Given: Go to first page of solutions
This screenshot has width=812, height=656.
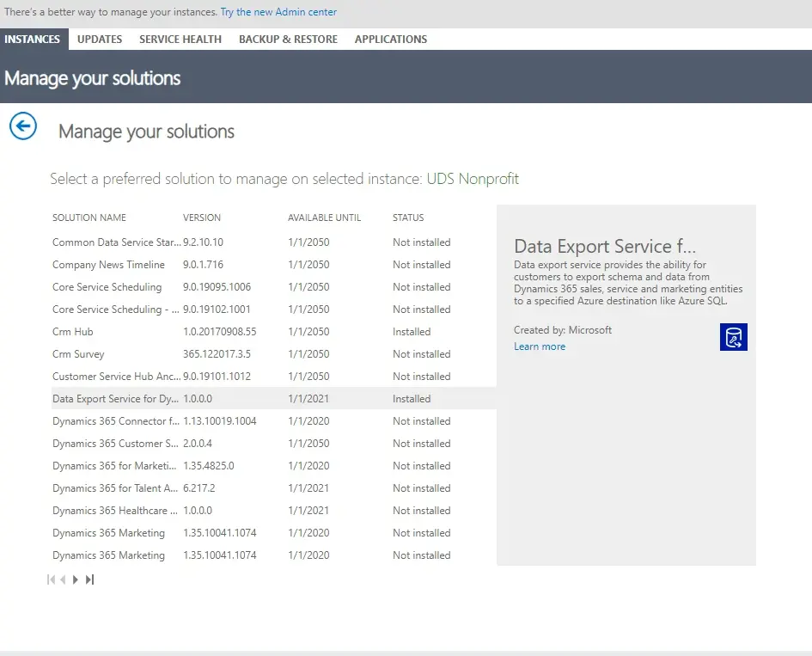Looking at the screenshot, I should click(51, 579).
